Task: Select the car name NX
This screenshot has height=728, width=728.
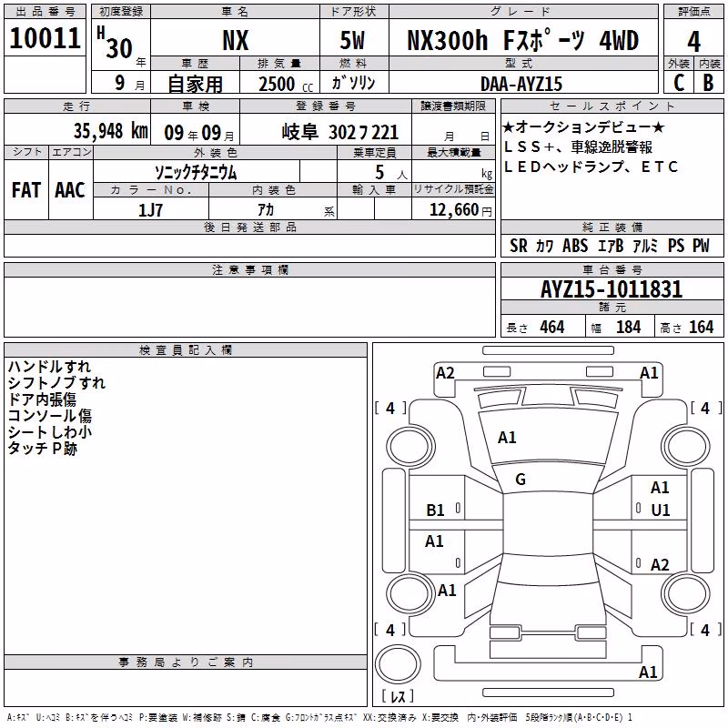Action: tap(236, 40)
